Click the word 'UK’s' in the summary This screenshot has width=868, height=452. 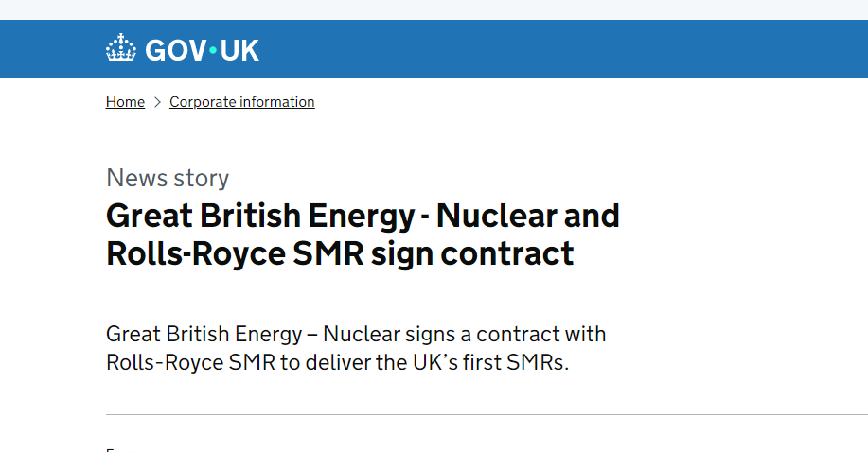pyautogui.click(x=444, y=362)
